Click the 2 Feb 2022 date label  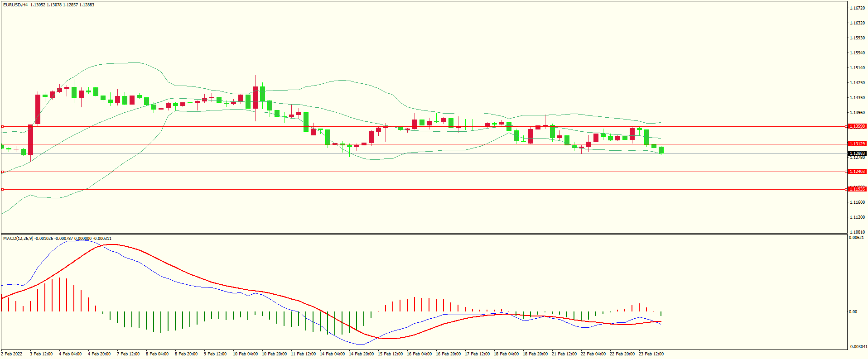(12, 354)
